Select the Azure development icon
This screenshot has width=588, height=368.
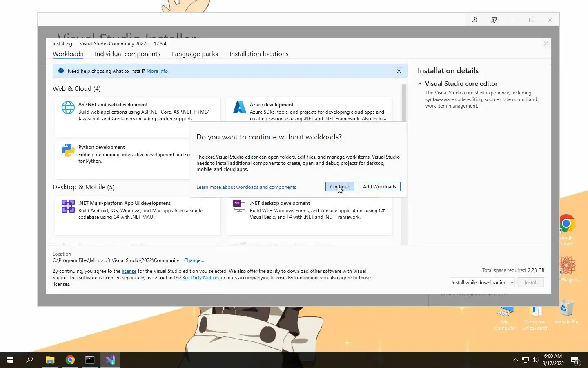pos(240,107)
